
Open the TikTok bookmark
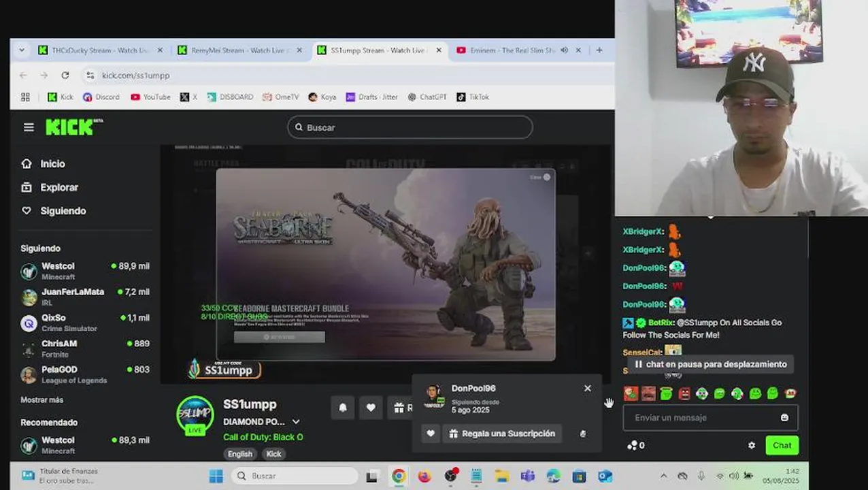[472, 97]
